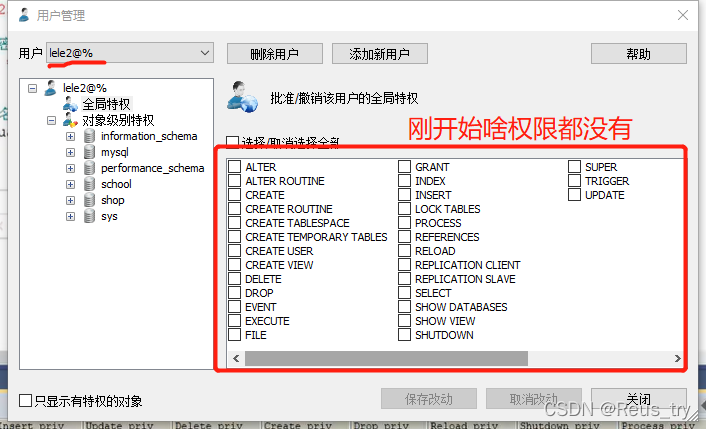This screenshot has width=706, height=429.
Task: Check the REPLICATION SLAVE checkbox
Action: pos(404,279)
